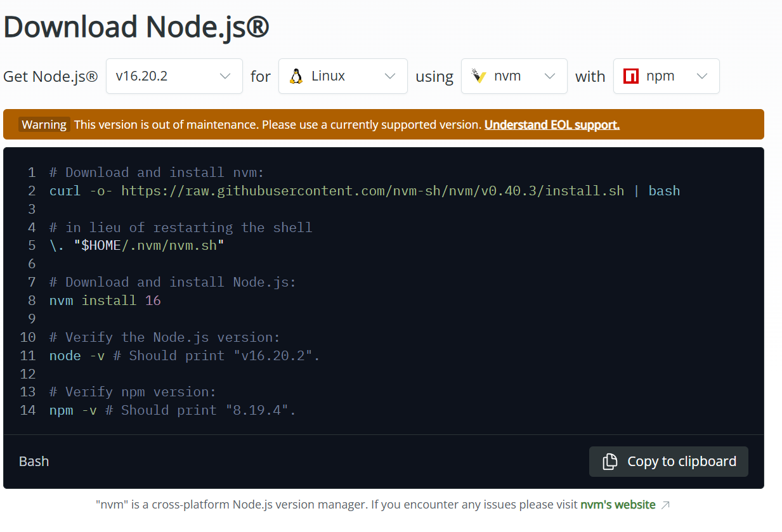Click the clipboard copy icon

609,462
